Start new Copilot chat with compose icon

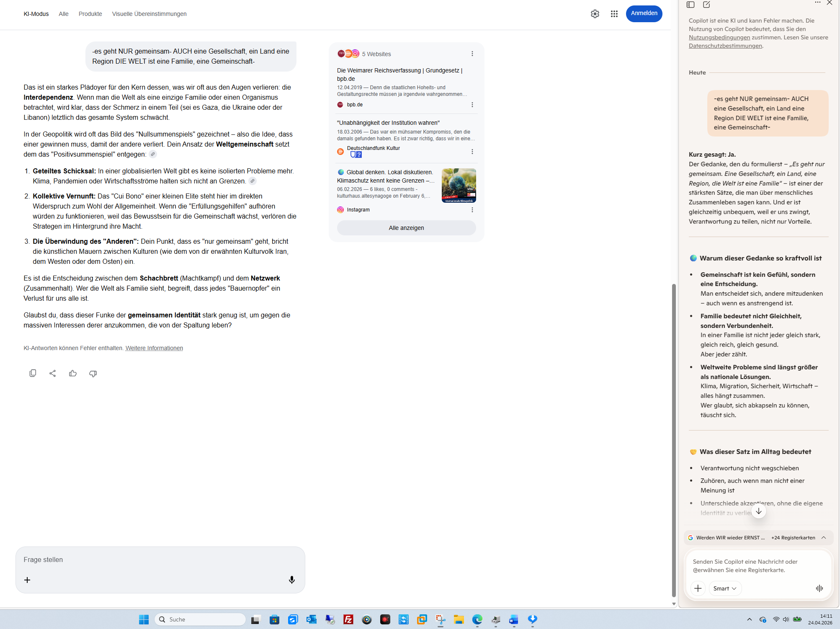706,5
